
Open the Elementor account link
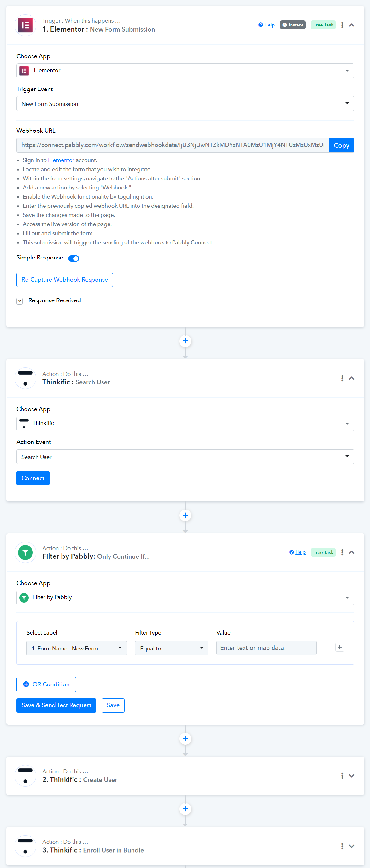[61, 160]
